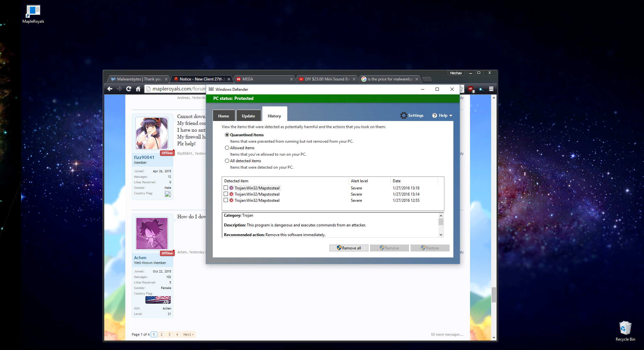Close the malwarebytes price Google tab
The image size is (644, 350).
point(417,79)
